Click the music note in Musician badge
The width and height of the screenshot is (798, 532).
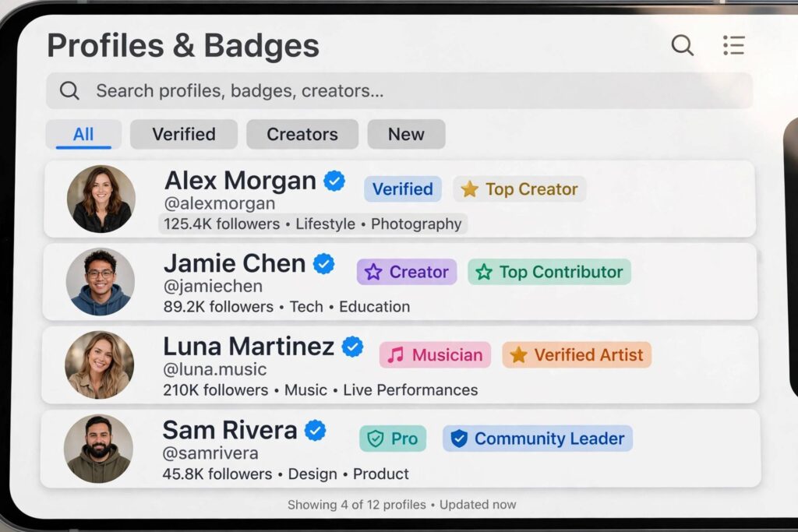(x=395, y=355)
